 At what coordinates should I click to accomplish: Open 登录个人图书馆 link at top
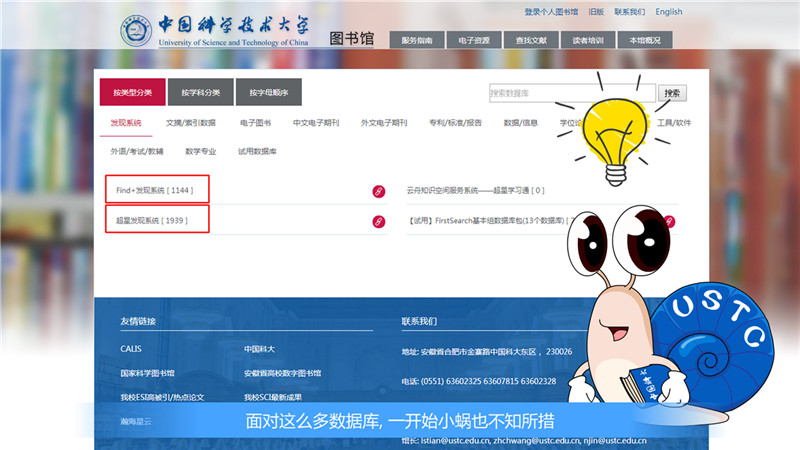click(x=551, y=12)
